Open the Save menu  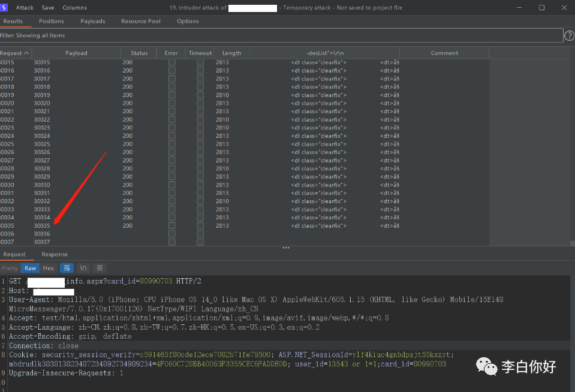point(48,8)
